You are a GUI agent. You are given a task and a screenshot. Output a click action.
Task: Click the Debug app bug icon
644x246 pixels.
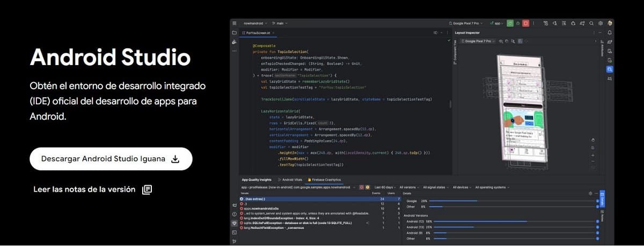[x=518, y=24]
